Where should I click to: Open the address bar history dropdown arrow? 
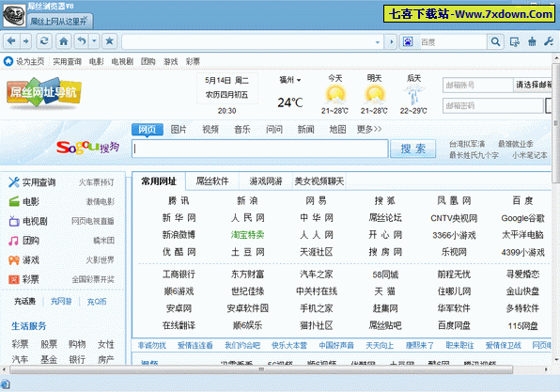[x=378, y=42]
